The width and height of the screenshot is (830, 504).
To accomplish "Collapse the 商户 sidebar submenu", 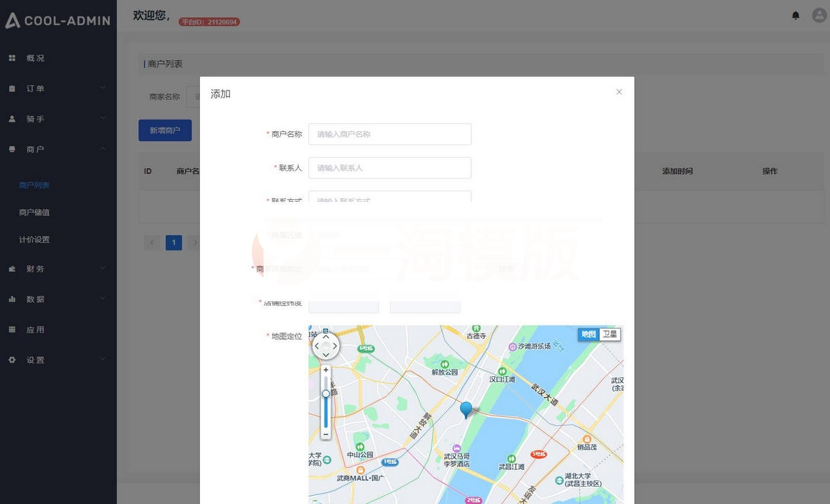I will tap(102, 149).
